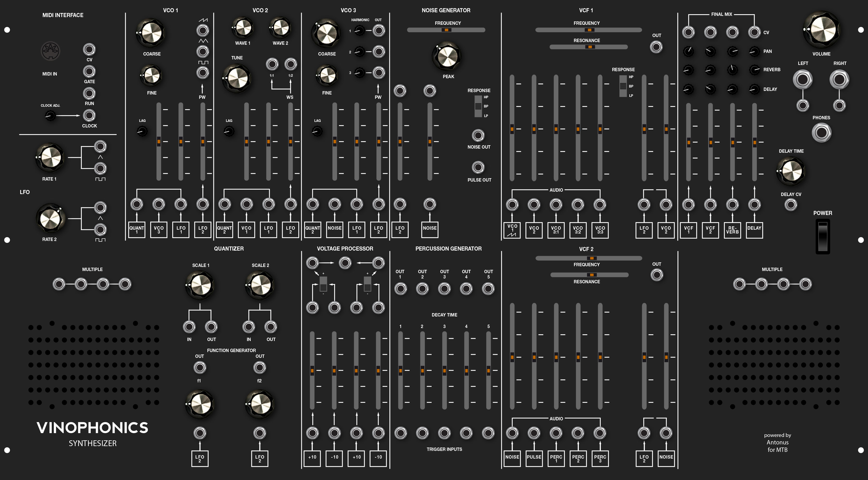868x480 pixels.
Task: Toggle the POWER rocker switch
Action: coord(823,236)
